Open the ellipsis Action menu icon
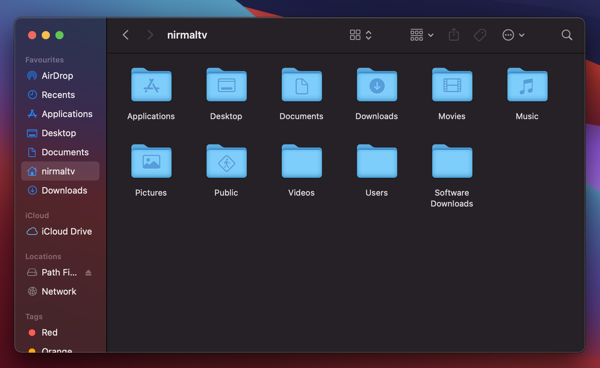Image resolution: width=600 pixels, height=368 pixels. coord(508,35)
